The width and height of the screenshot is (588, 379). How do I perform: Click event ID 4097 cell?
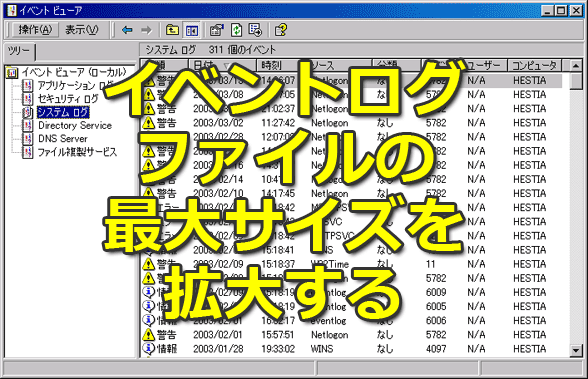(436, 349)
